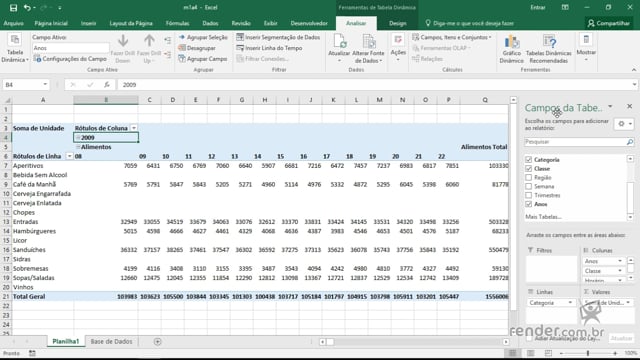Switch to Page Layout view in status bar
This screenshot has height=360, width=640.
coord(531,353)
